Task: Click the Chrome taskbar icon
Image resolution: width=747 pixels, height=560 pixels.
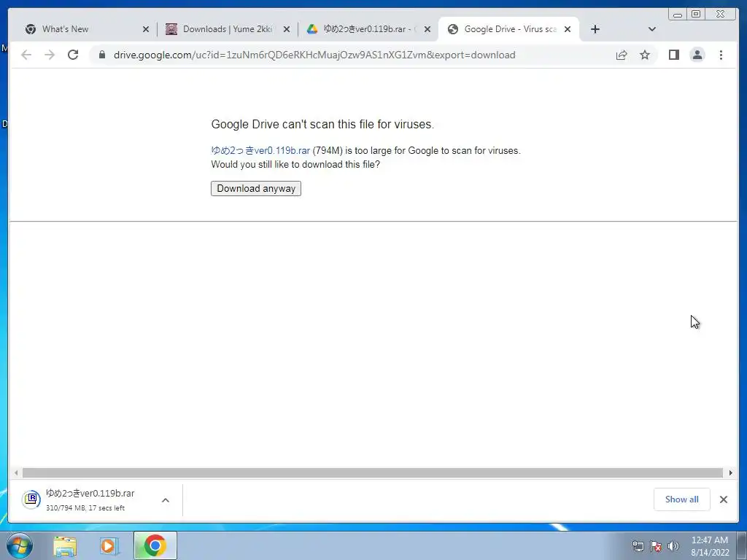Action: tap(155, 545)
